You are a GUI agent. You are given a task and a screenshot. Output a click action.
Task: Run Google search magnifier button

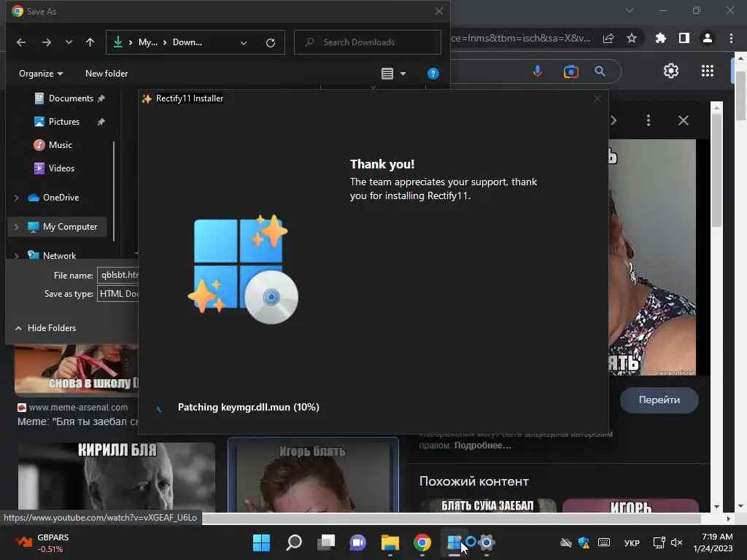click(600, 71)
